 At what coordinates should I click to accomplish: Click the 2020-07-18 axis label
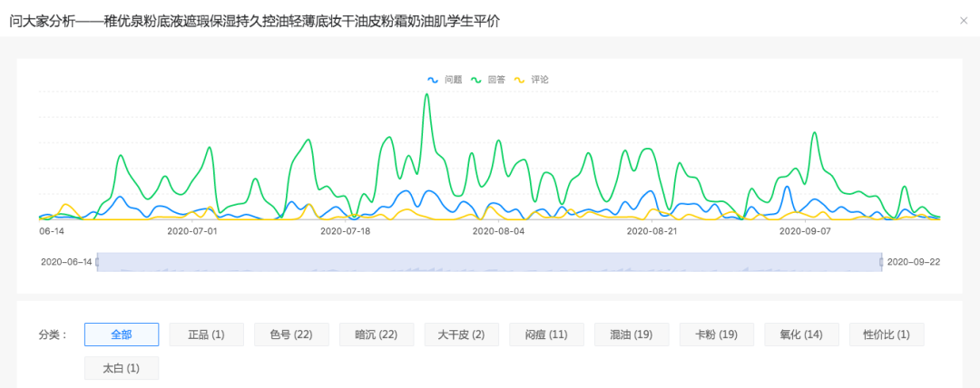point(346,231)
